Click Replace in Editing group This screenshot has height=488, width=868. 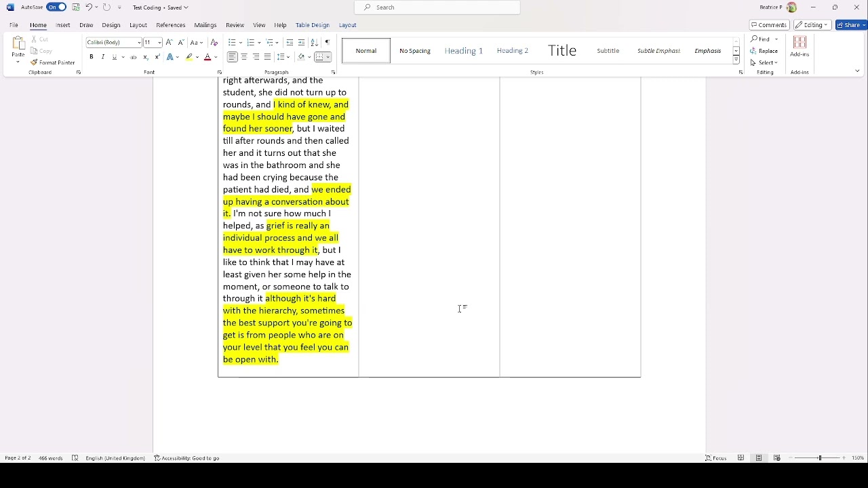764,51
